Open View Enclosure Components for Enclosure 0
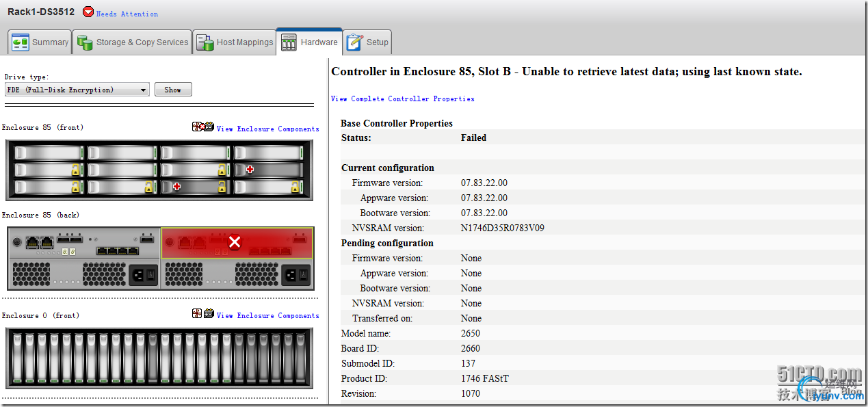 point(268,315)
